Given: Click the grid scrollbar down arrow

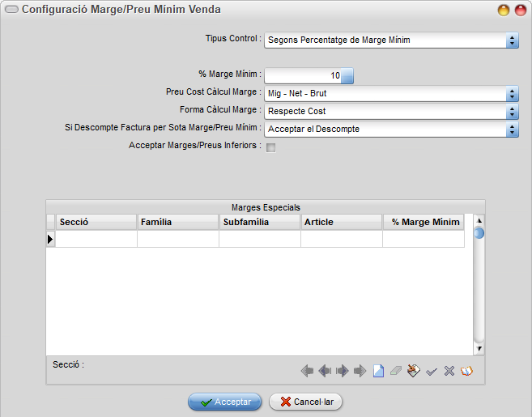Looking at the screenshot, I should [479, 348].
